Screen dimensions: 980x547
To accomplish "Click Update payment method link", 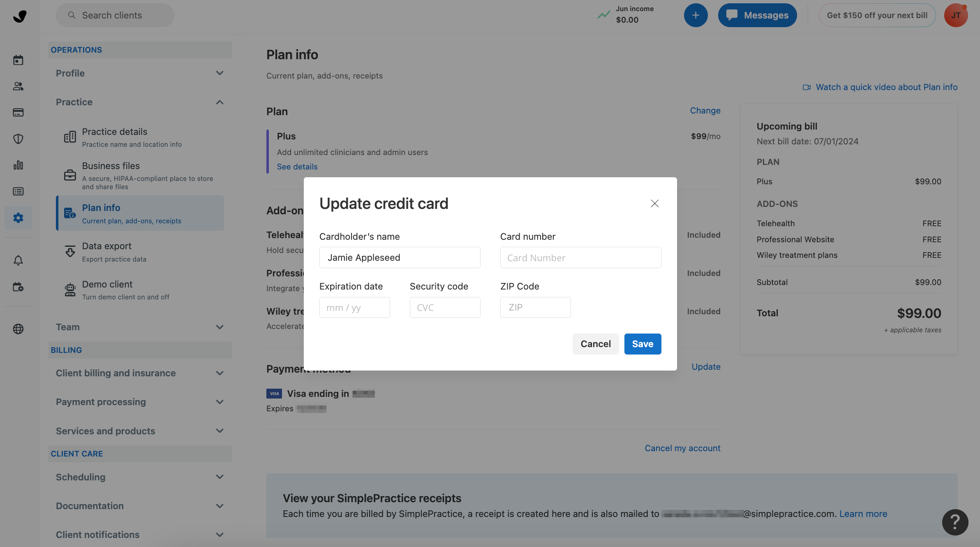I will [x=706, y=367].
